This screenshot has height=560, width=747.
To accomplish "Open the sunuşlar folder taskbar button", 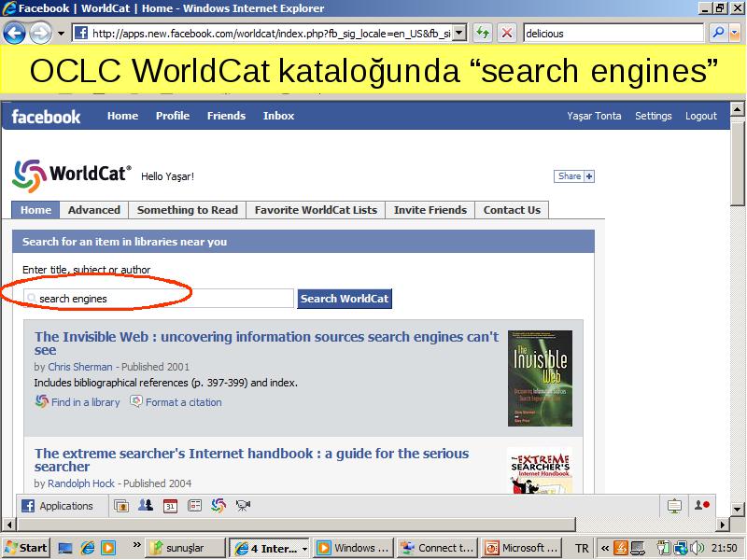I will (x=185, y=548).
